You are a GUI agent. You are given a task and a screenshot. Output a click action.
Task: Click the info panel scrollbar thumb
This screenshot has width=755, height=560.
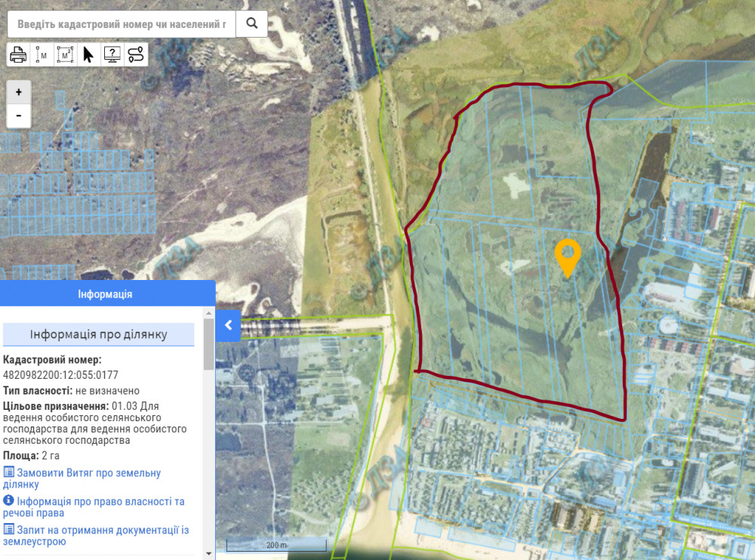point(209,344)
